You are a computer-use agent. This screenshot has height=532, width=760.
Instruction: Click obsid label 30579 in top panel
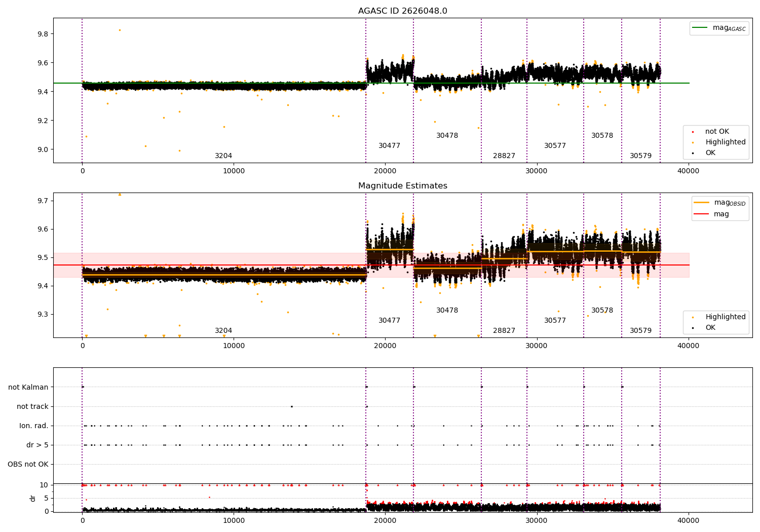click(640, 156)
